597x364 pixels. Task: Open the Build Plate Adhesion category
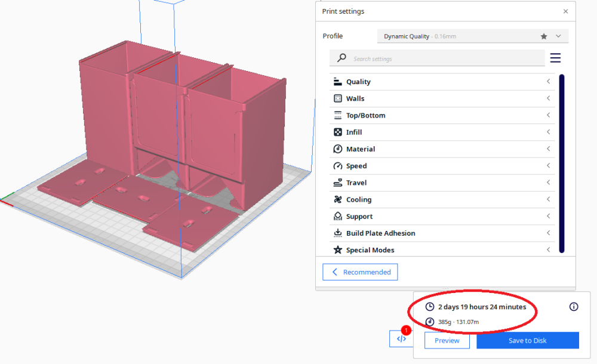pos(442,233)
